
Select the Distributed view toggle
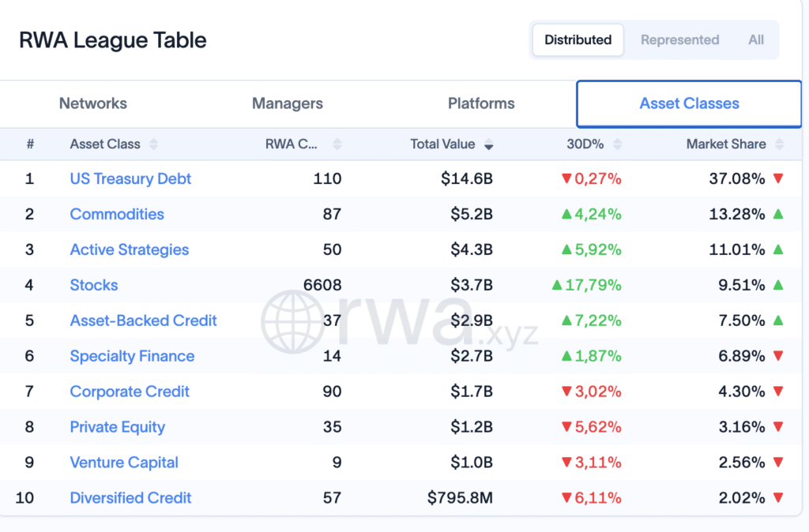point(578,39)
